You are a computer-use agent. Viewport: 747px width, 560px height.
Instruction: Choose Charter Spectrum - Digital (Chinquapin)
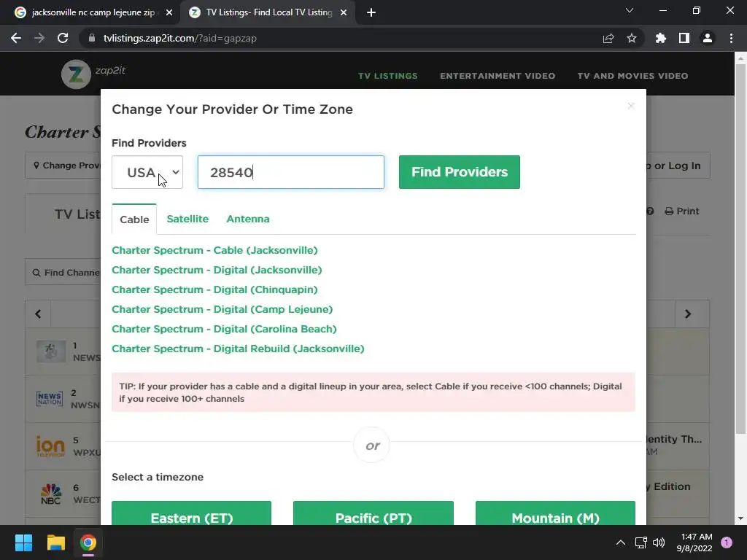(x=214, y=289)
